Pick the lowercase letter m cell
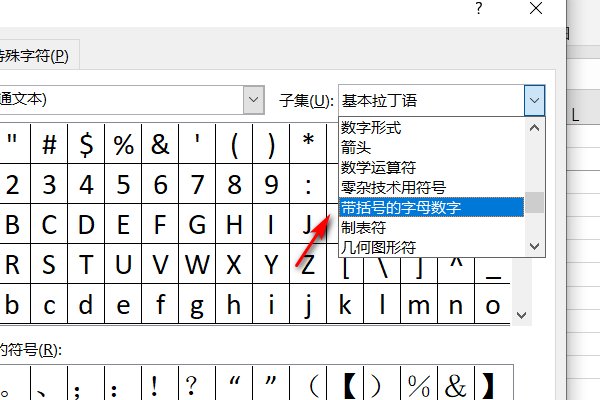 point(419,304)
